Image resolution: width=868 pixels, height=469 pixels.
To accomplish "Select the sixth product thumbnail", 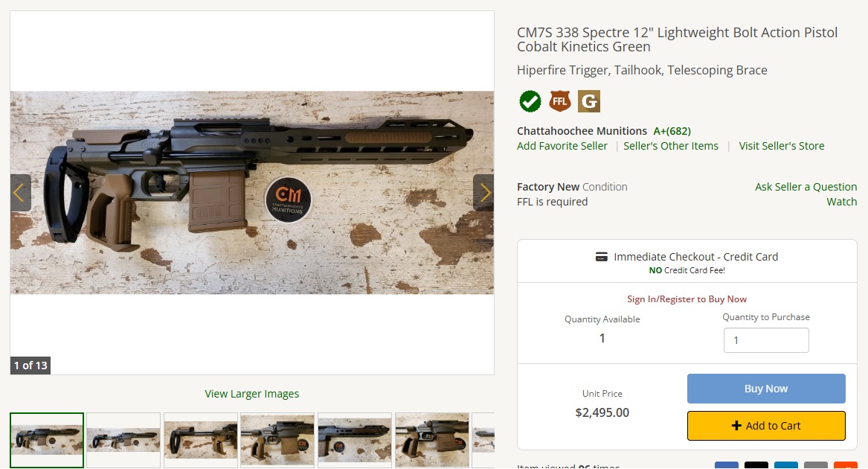I will point(432,440).
